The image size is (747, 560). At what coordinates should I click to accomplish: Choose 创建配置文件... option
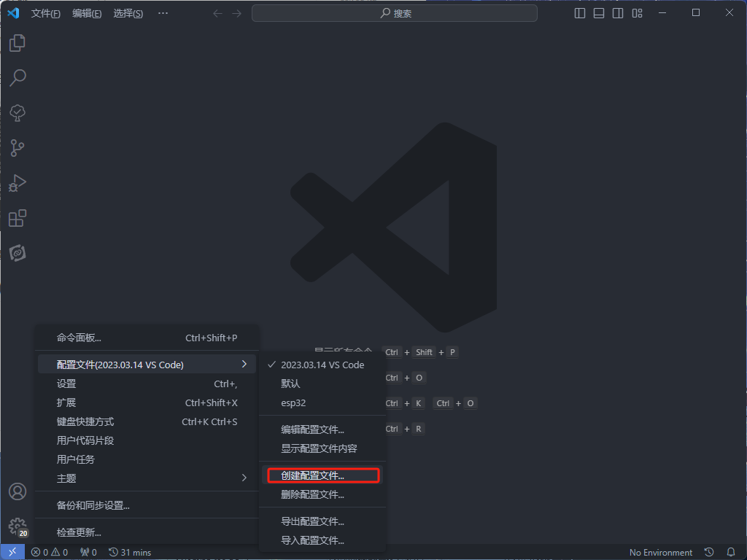322,475
